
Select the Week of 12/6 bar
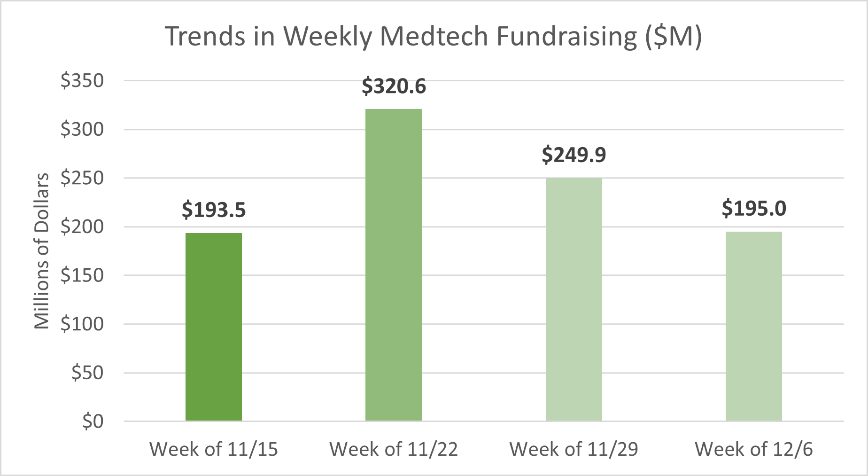753,326
